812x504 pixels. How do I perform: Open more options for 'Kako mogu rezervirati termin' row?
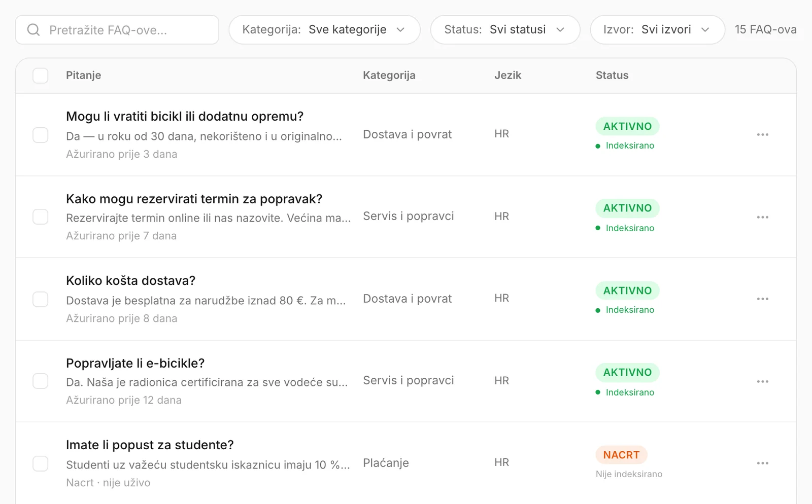click(x=762, y=217)
